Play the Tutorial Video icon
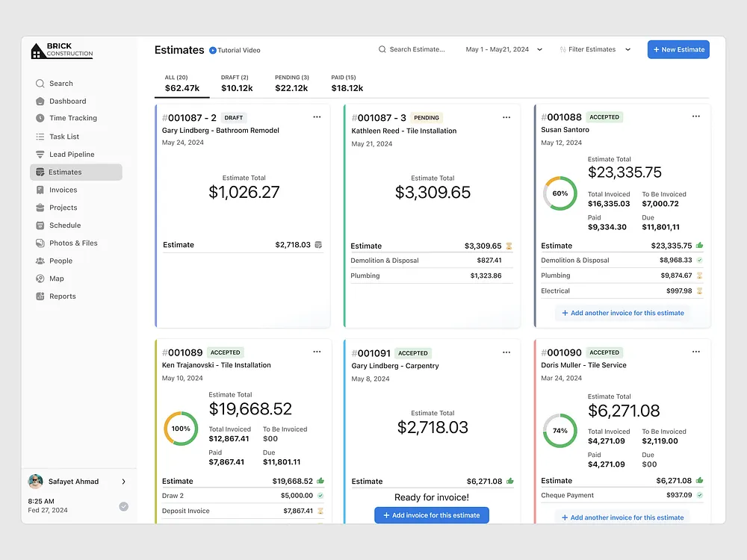Screen dimensions: 747x560 pos(213,50)
